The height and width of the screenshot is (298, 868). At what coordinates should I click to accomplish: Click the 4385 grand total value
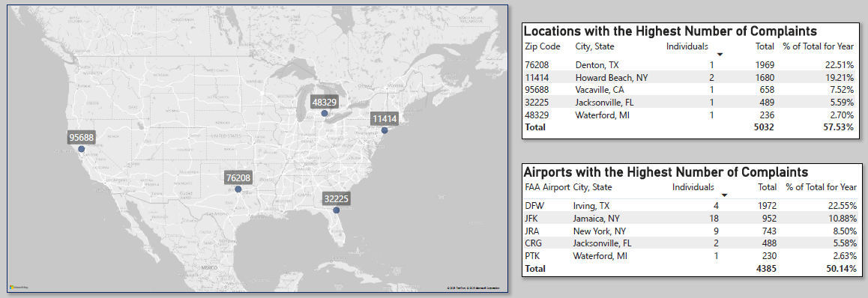point(766,268)
